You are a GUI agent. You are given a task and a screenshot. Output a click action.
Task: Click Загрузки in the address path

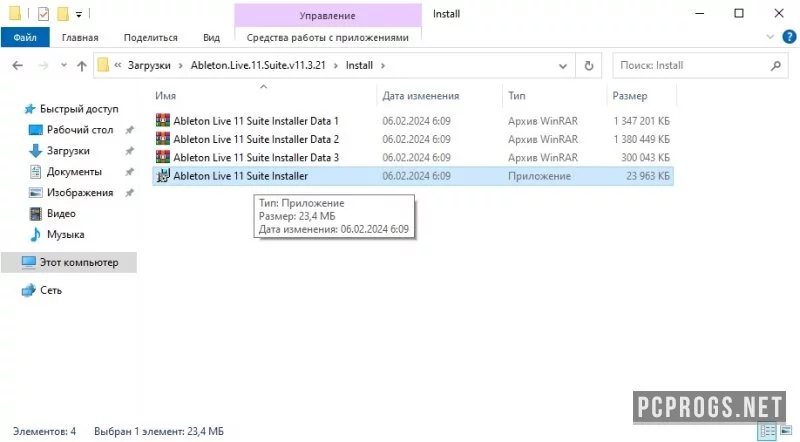pos(149,65)
